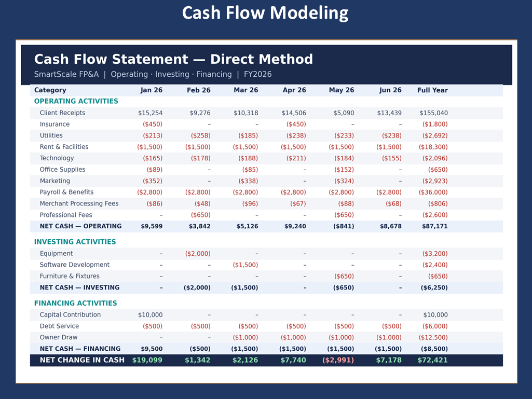Click the 'Capital Contribution' row label
Screen dimensions: 532x399
point(70,315)
